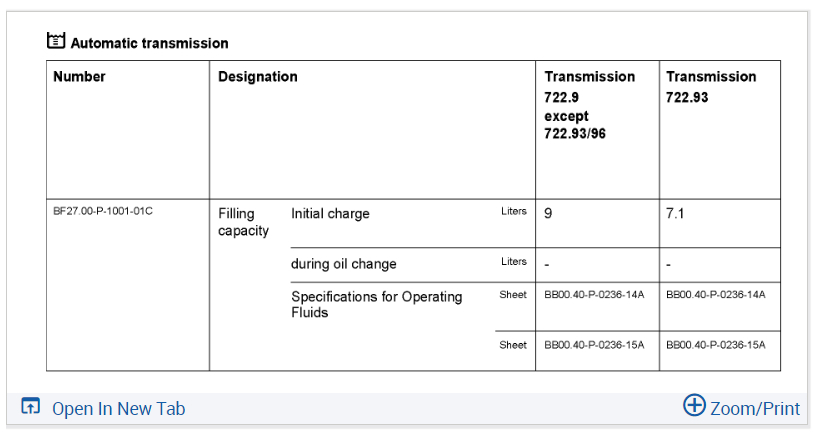Click the 7.1 liters initial charge value
Screen dimensions: 815x435
[x=675, y=214]
